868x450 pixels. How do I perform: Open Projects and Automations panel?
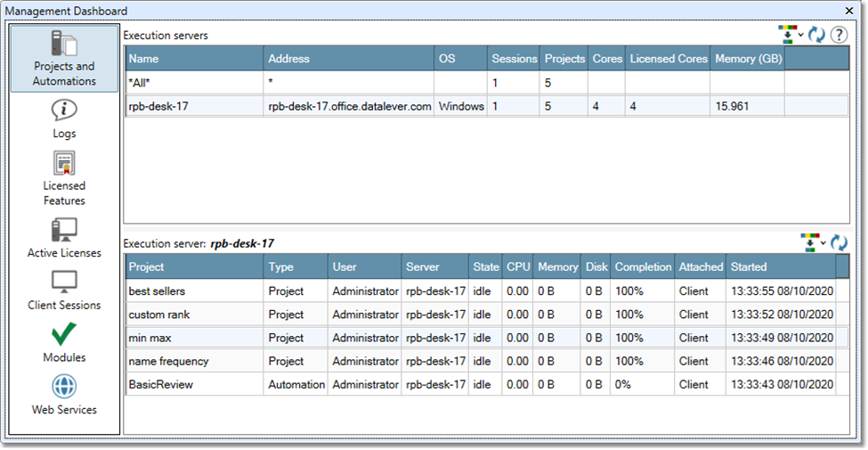tap(64, 58)
